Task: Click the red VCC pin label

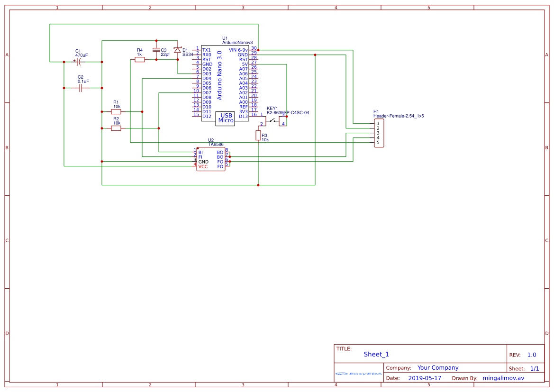Action: (203, 166)
